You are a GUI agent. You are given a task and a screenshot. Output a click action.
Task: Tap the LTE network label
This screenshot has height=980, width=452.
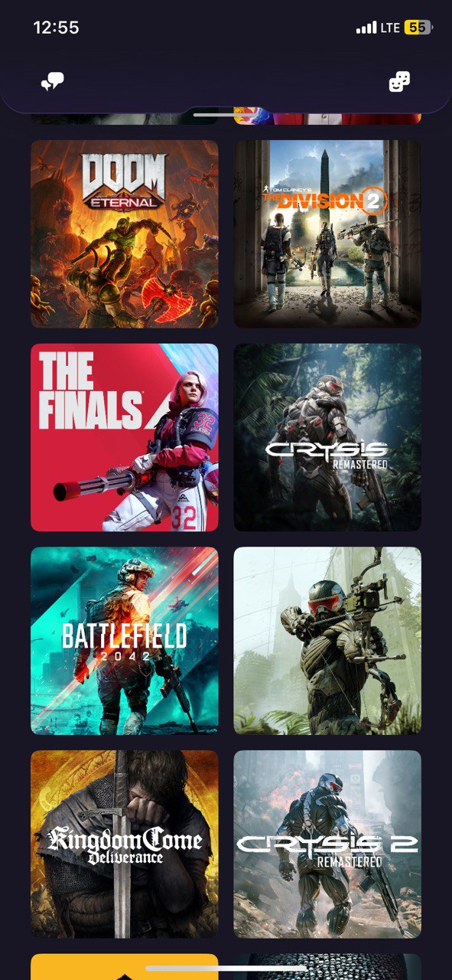pyautogui.click(x=390, y=28)
